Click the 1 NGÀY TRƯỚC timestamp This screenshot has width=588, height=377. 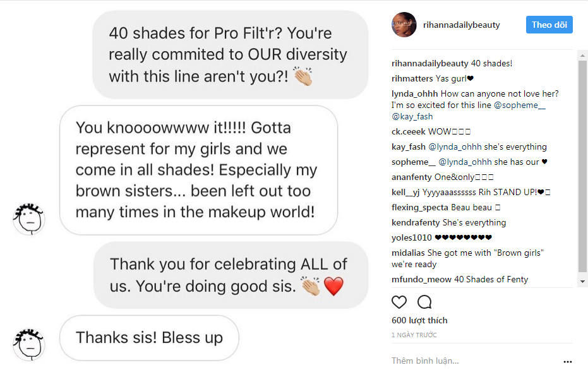point(414,335)
